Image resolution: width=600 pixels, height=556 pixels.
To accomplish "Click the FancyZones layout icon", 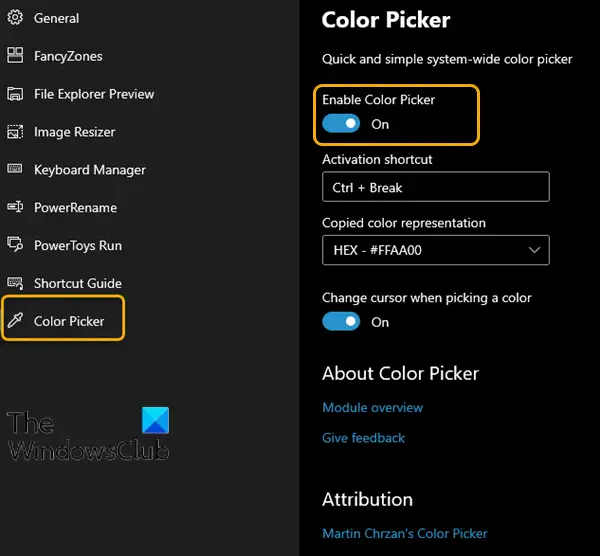I will 15,55.
